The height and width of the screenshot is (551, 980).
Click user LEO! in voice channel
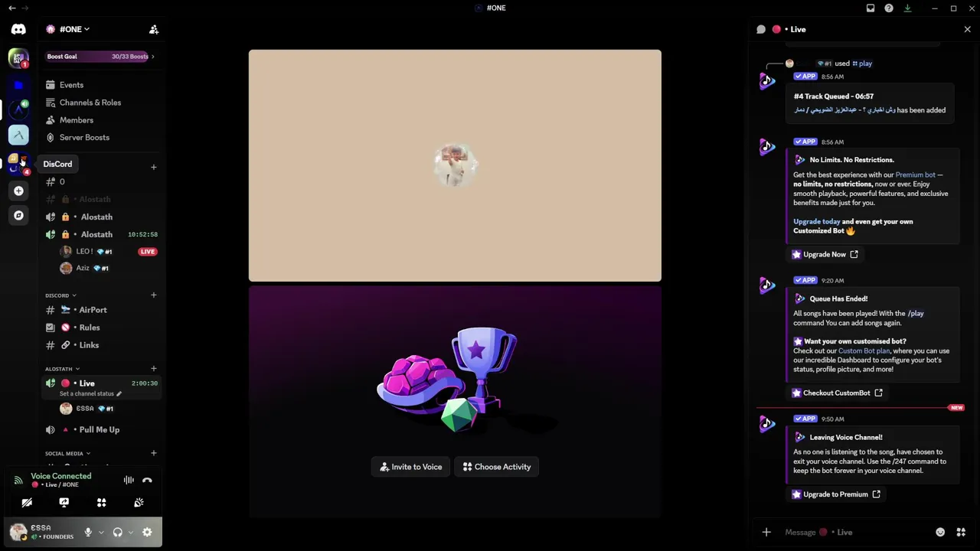pos(86,251)
